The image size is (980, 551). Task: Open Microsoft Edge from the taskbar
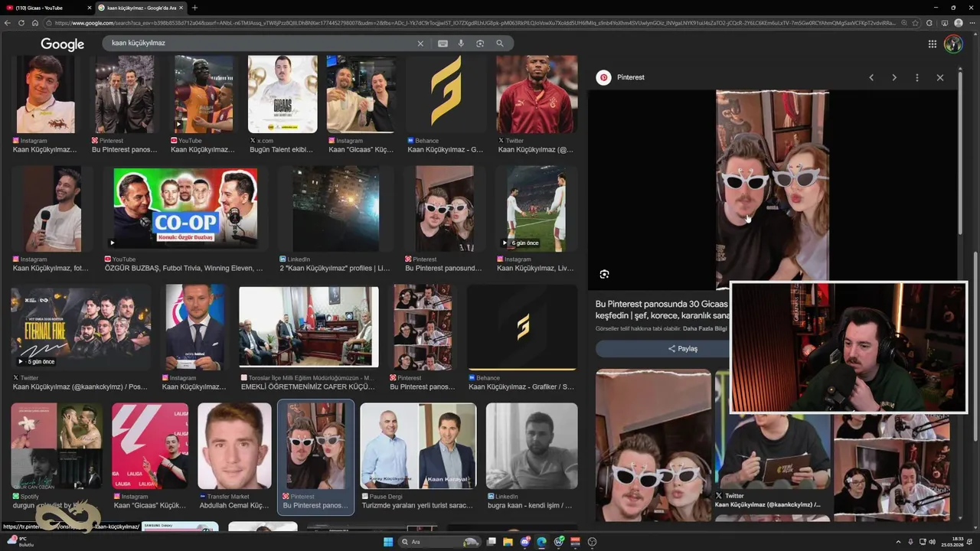point(541,542)
